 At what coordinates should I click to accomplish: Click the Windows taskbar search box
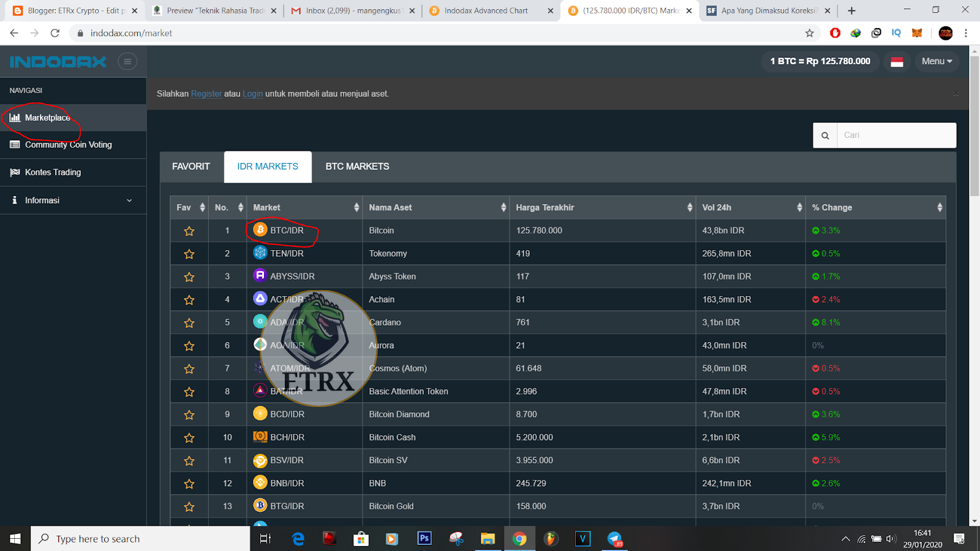click(x=140, y=539)
